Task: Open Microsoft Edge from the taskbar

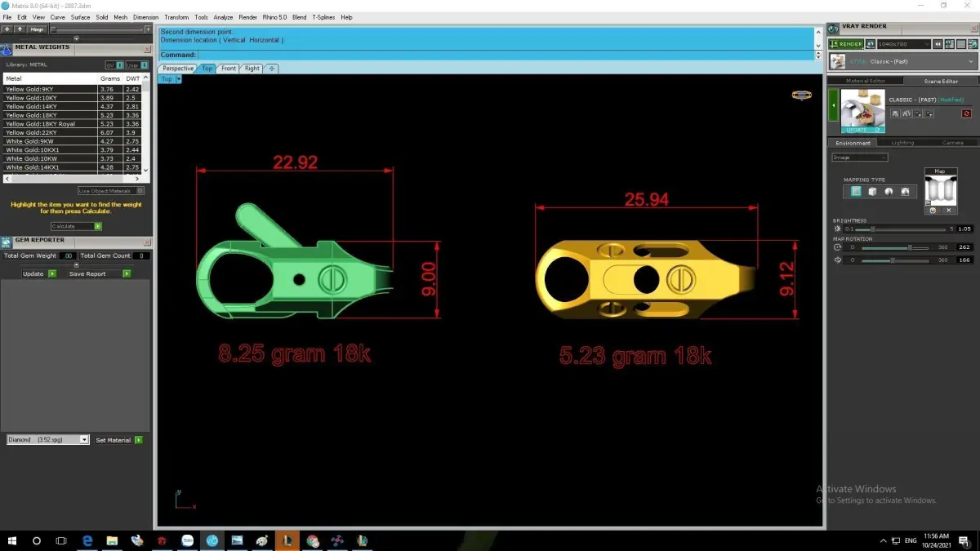Action: coord(87,540)
